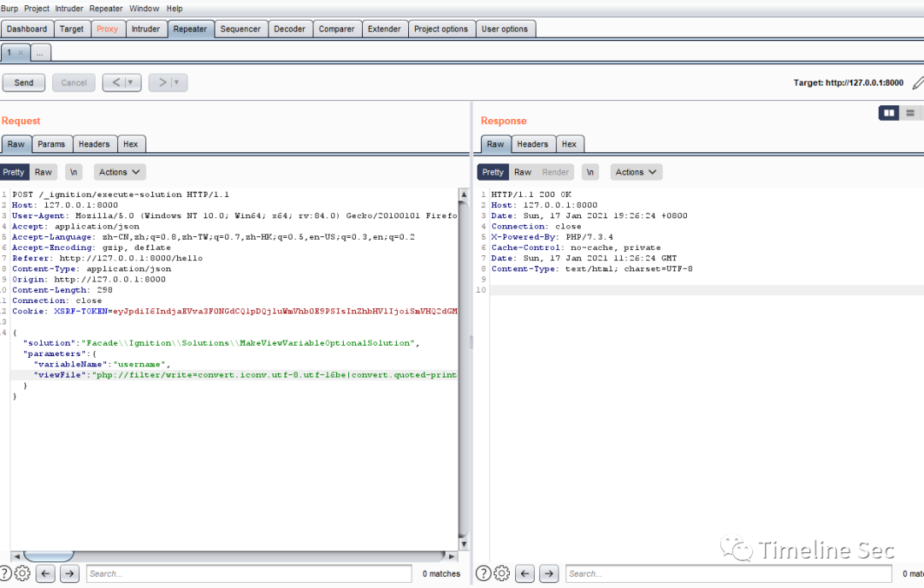Toggle Render view in Response
This screenshot has width=924, height=588.
point(555,172)
